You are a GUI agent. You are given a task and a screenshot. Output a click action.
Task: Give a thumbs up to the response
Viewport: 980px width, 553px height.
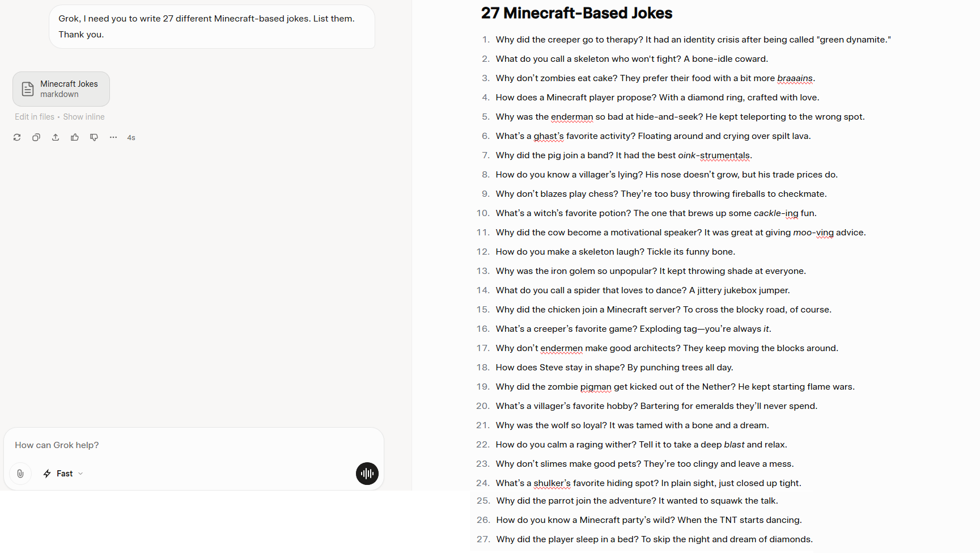click(75, 137)
